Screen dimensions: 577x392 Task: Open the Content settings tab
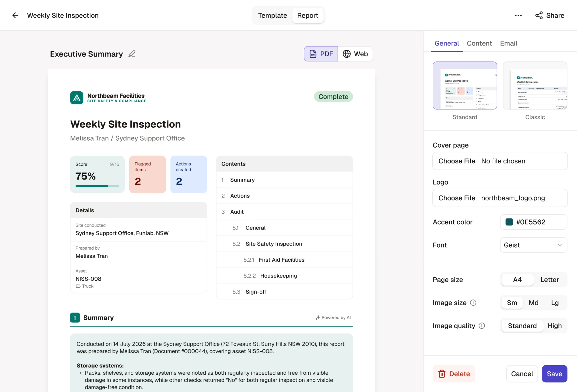[x=479, y=44]
